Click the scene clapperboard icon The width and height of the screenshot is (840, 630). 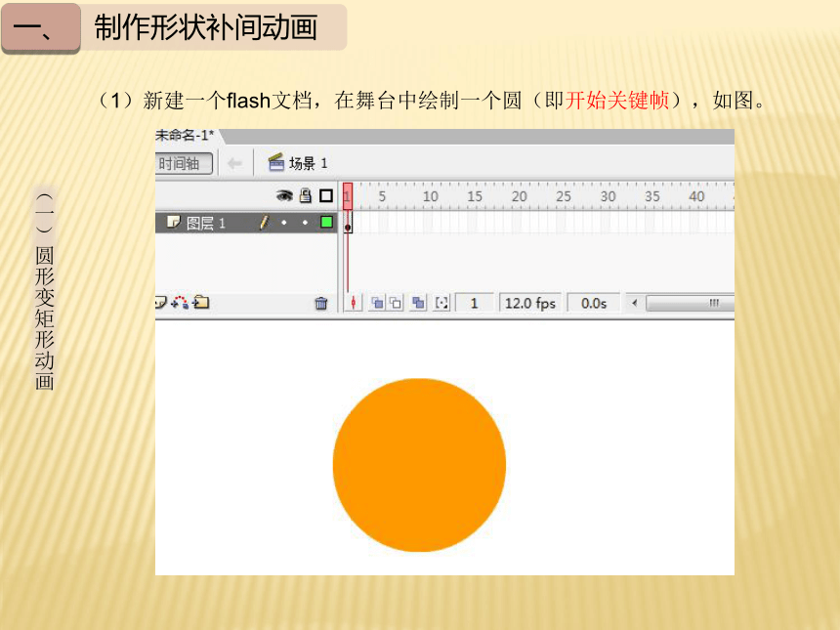(x=275, y=162)
